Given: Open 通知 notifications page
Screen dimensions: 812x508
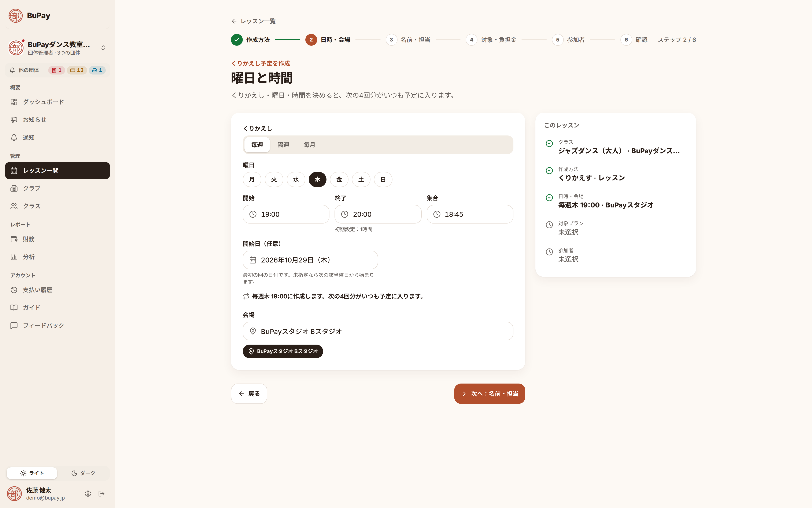Looking at the screenshot, I should click(57, 137).
